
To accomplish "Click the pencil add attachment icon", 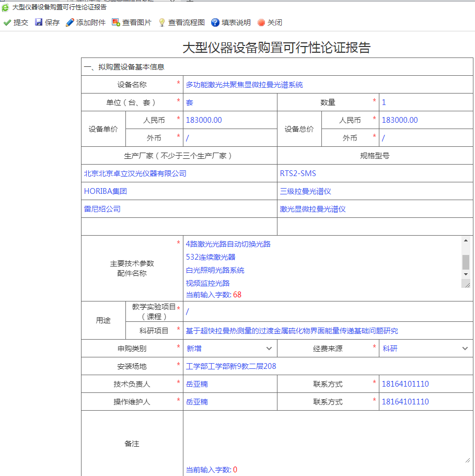I will coord(69,22).
